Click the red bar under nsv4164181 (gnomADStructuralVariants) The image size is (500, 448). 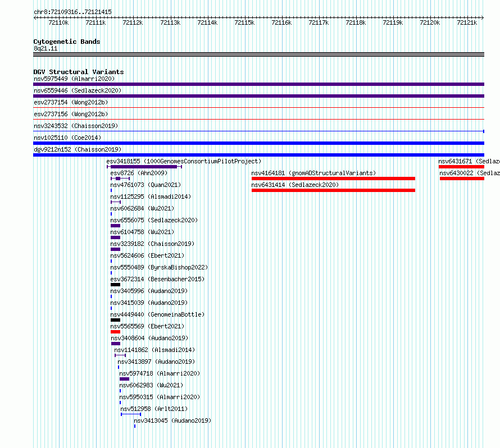(x=333, y=179)
